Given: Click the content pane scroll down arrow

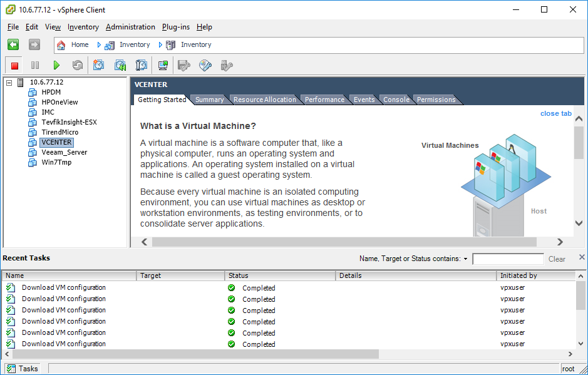Looking at the screenshot, I should (x=579, y=223).
